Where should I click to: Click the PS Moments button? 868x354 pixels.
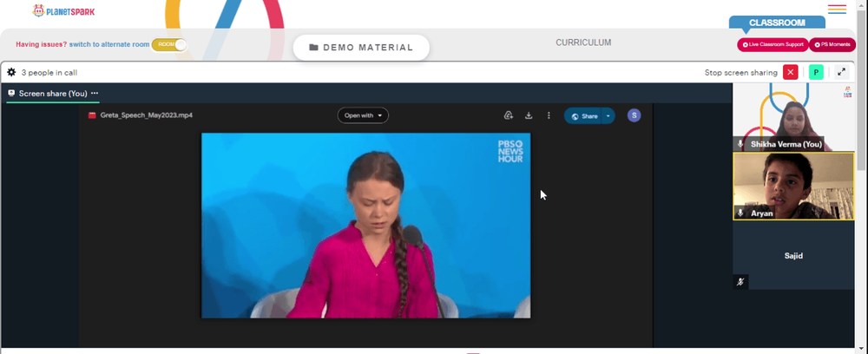click(x=832, y=45)
